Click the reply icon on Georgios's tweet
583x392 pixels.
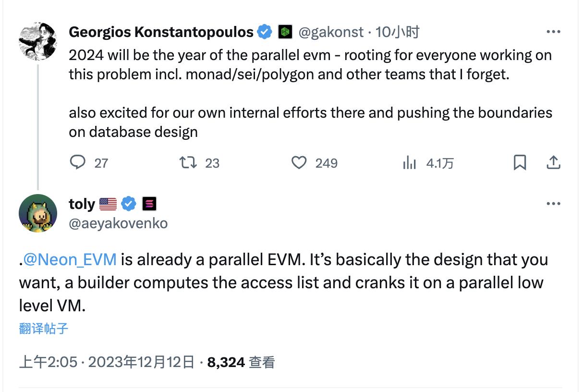pyautogui.click(x=78, y=163)
